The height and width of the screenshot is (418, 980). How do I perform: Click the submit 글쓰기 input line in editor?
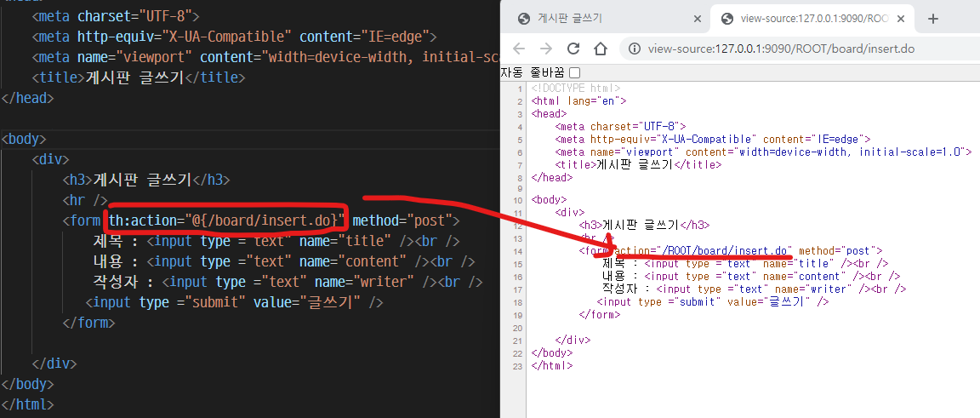click(234, 303)
